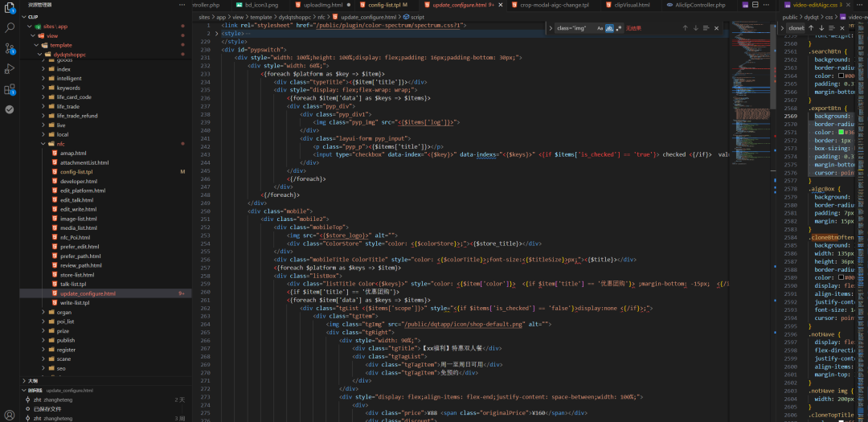
Task: Click the css breadcrumb in right editor
Action: pyautogui.click(x=829, y=17)
